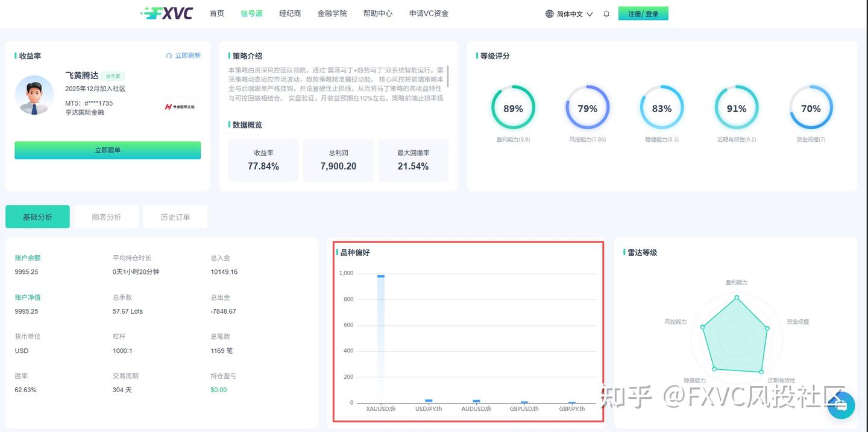Click the refresh icon beside 立即刷新
Viewport: 868px width, 432px height.
coord(169,56)
